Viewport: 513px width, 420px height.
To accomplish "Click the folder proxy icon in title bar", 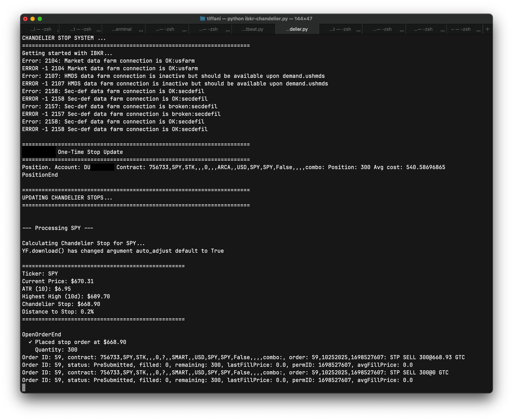I will [202, 19].
